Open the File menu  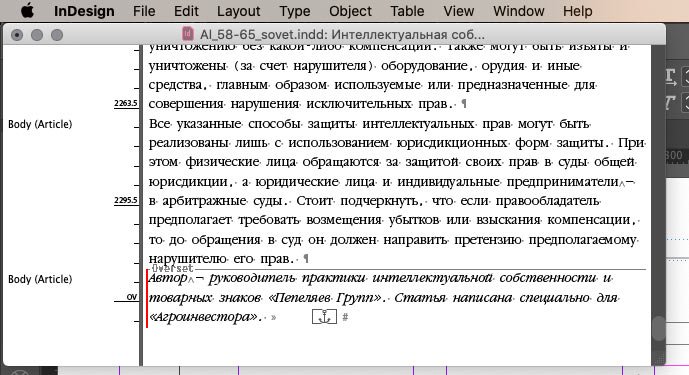pos(144,11)
